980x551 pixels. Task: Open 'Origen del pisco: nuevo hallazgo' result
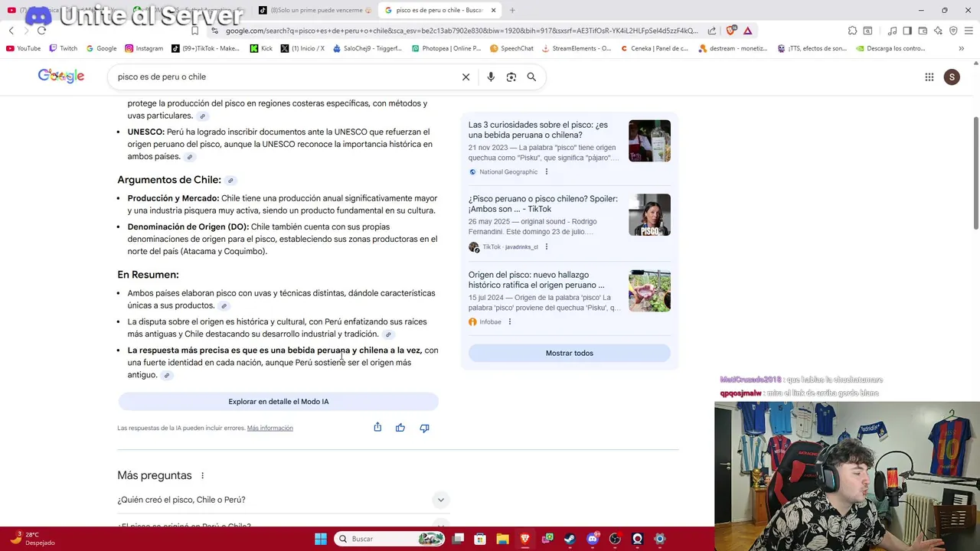click(537, 280)
